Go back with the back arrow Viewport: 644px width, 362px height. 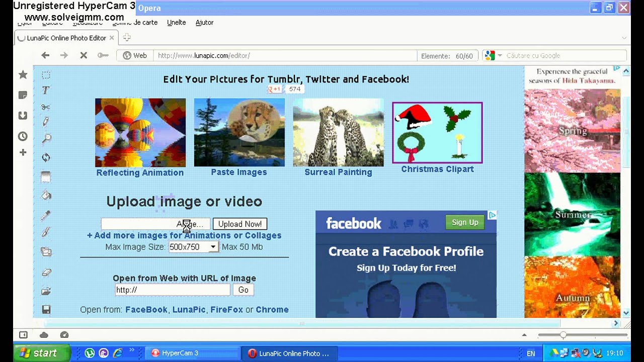pyautogui.click(x=45, y=55)
